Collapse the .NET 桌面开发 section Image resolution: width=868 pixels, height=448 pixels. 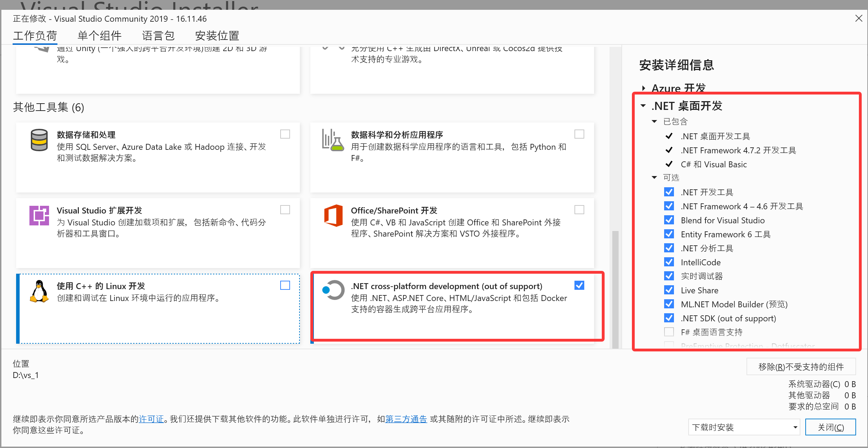point(643,106)
